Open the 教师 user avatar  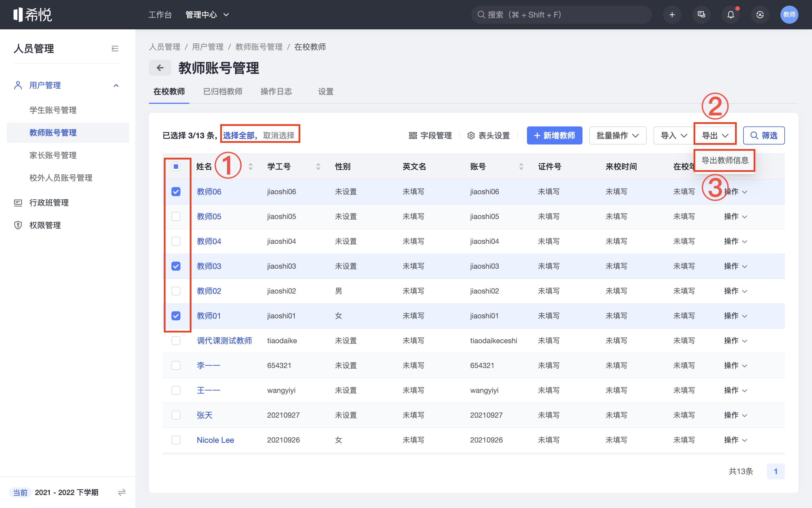789,15
